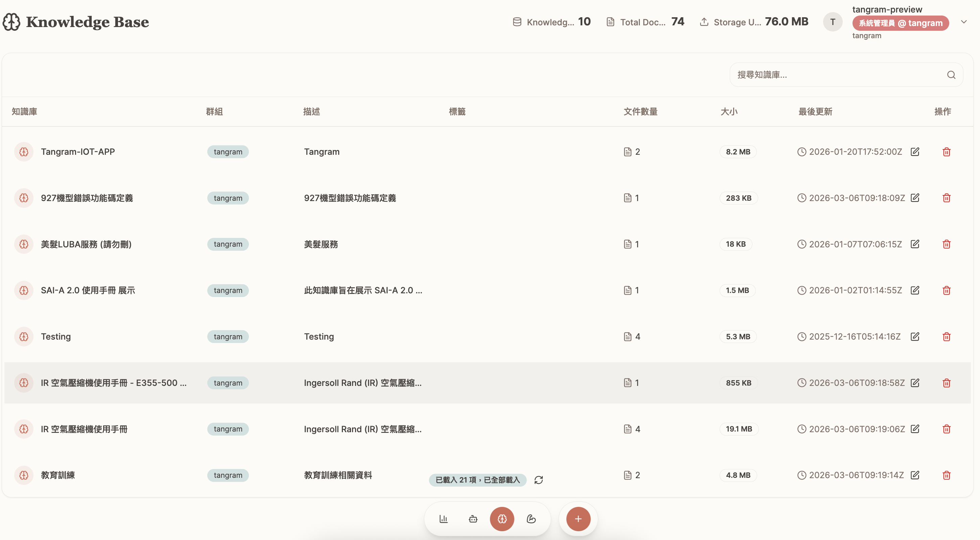The height and width of the screenshot is (540, 980).
Task: Click the refresh icon beside loaded status
Action: pos(538,480)
